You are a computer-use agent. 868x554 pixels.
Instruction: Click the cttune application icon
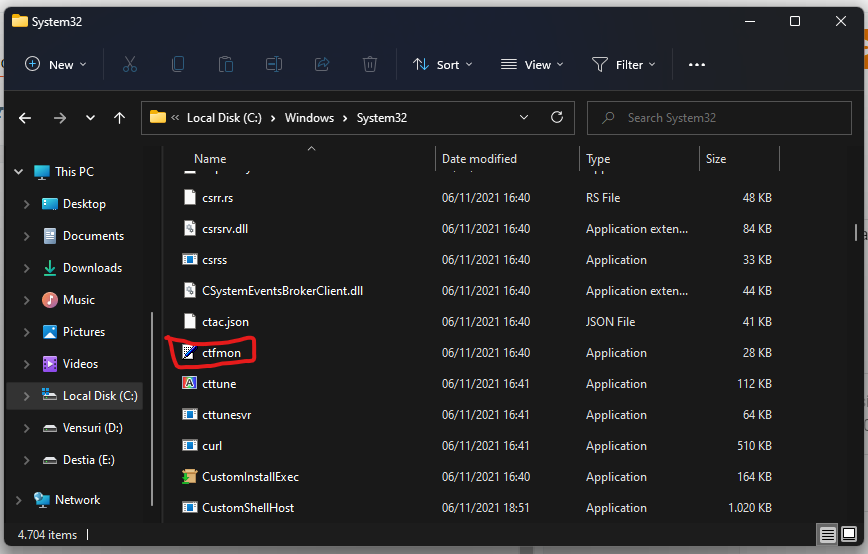click(x=189, y=383)
